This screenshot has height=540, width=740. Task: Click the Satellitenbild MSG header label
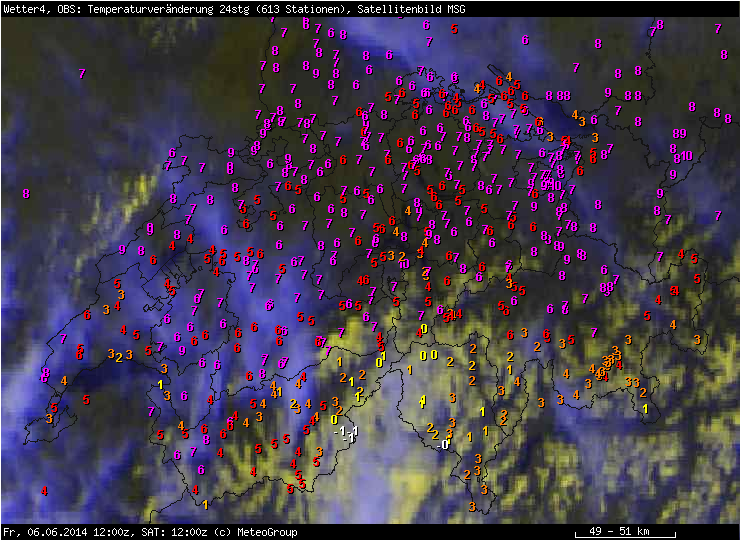tap(408, 9)
